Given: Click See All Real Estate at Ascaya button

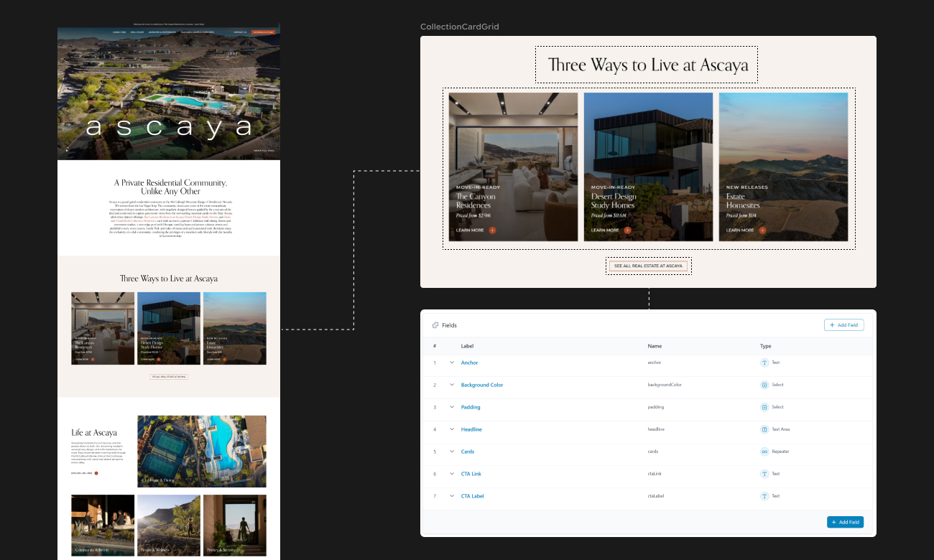Looking at the screenshot, I should [x=649, y=266].
